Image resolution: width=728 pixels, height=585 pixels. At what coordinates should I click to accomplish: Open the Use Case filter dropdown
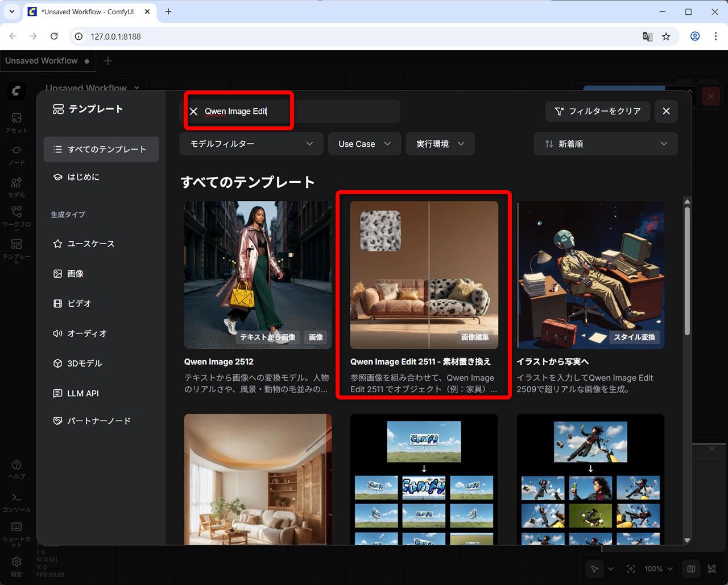tap(364, 144)
